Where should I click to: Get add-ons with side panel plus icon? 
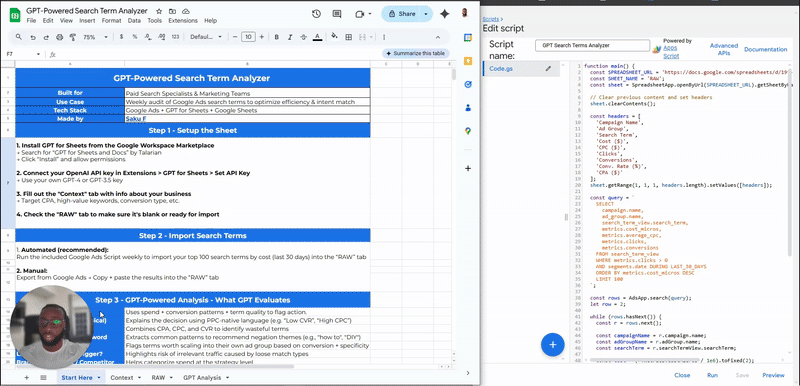(x=468, y=168)
